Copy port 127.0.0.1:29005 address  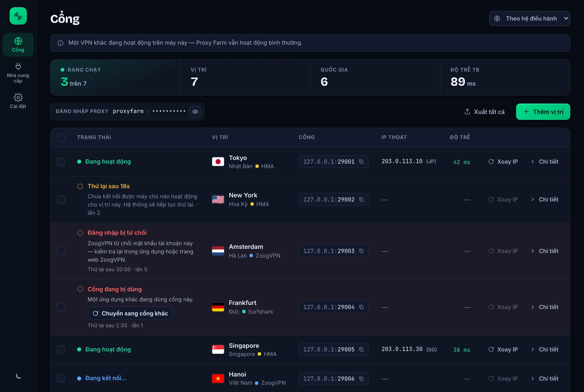coord(361,349)
